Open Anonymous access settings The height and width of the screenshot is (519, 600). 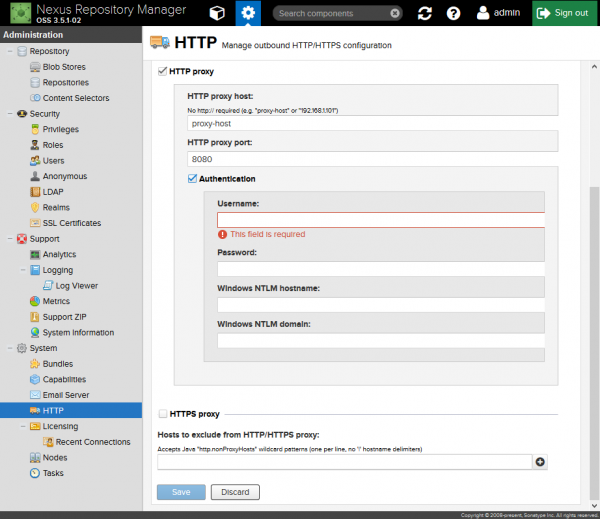click(65, 176)
